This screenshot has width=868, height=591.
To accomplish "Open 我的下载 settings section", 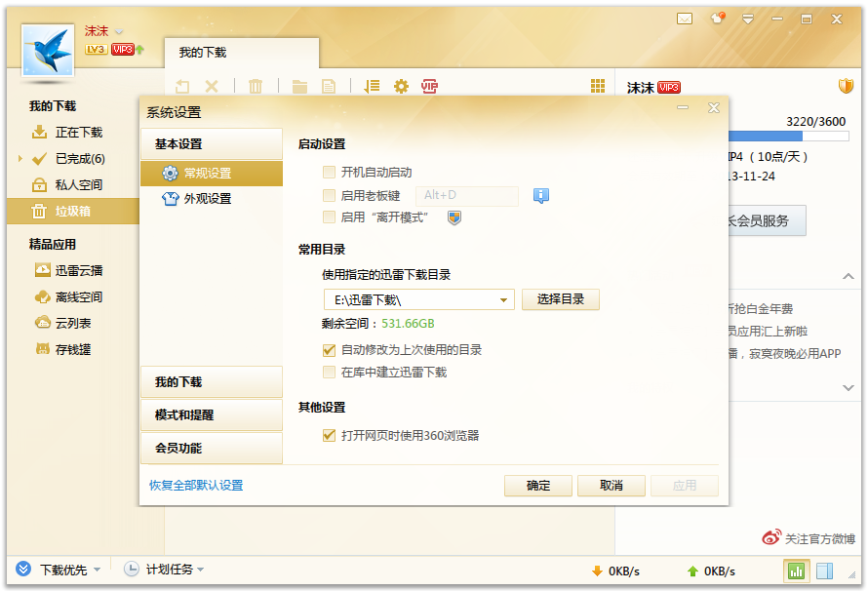I will tap(212, 382).
